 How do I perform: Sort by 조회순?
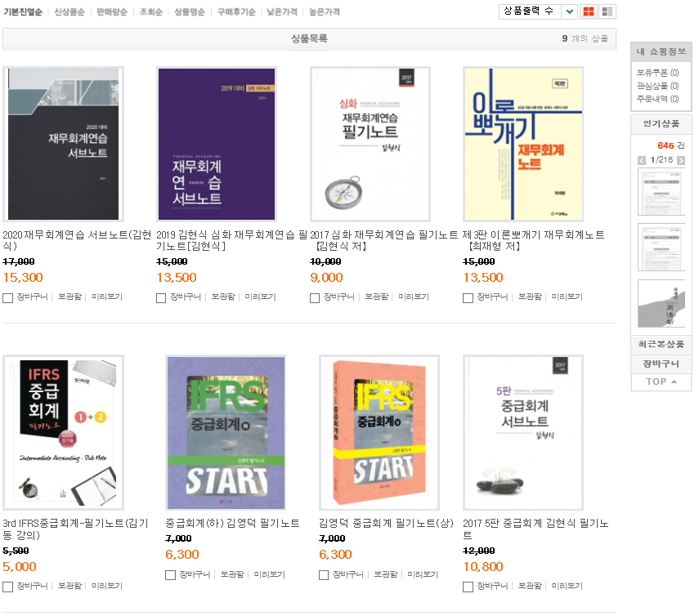151,12
